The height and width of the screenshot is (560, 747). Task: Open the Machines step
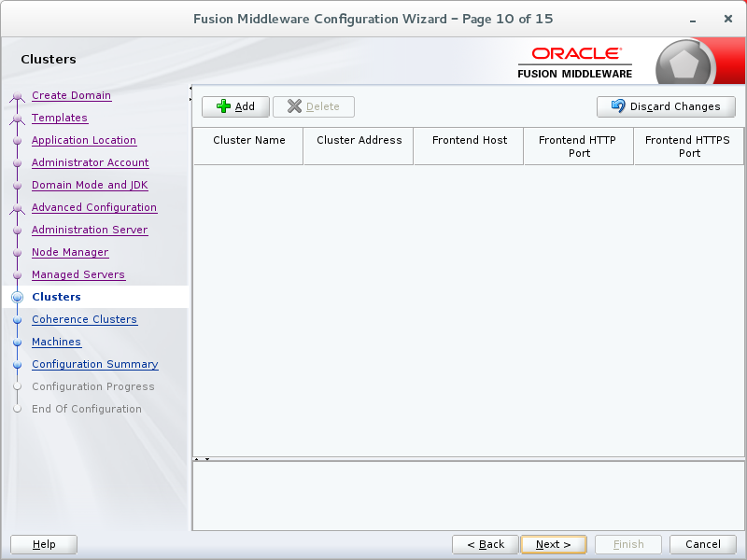coord(56,342)
